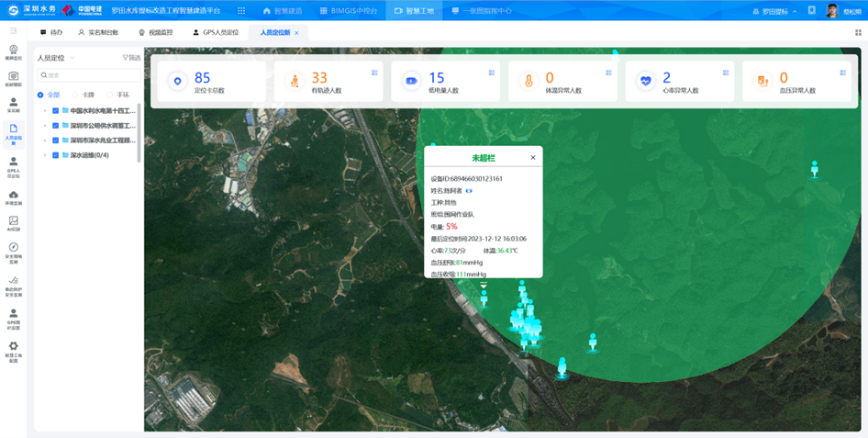The image size is (868, 438).
Task: Switch to the 视频监控 tab
Action: 155,32
